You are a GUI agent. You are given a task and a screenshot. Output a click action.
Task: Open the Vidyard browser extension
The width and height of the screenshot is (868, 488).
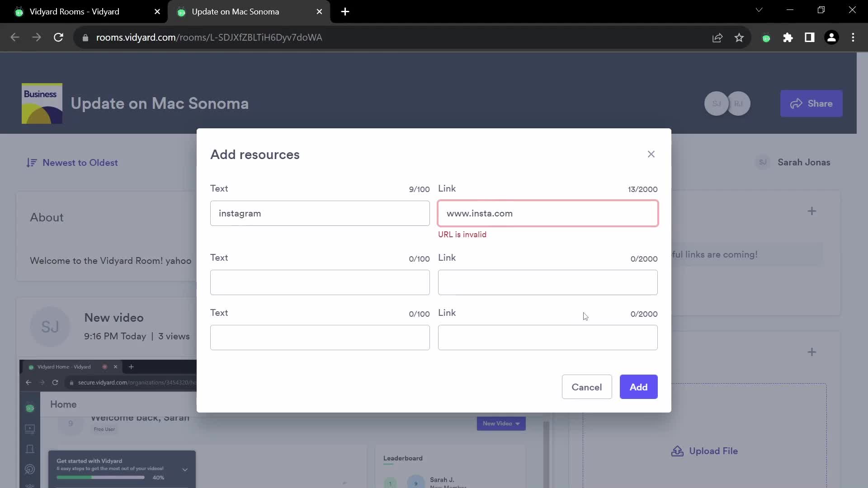click(x=766, y=38)
